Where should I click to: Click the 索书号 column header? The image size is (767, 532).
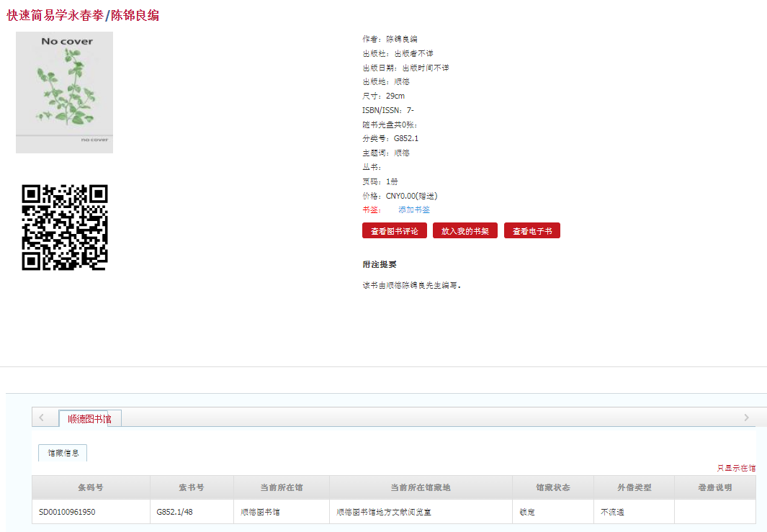click(x=192, y=487)
